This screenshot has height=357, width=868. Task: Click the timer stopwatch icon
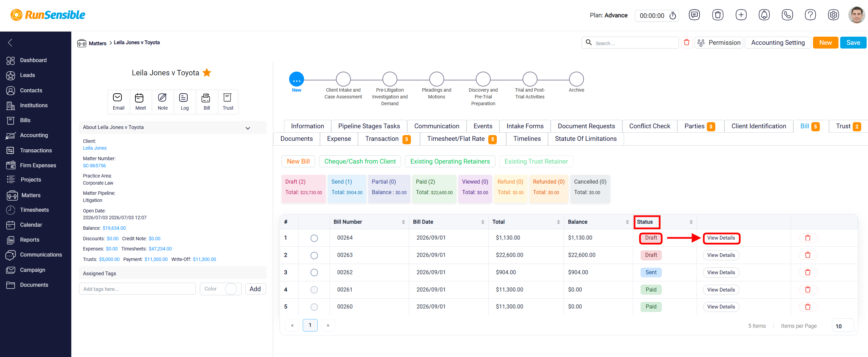pos(673,16)
